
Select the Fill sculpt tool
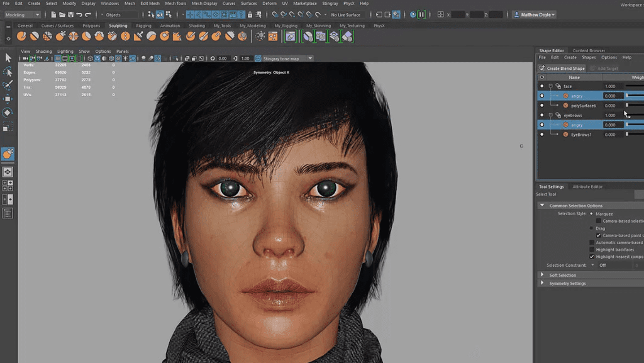177,36
